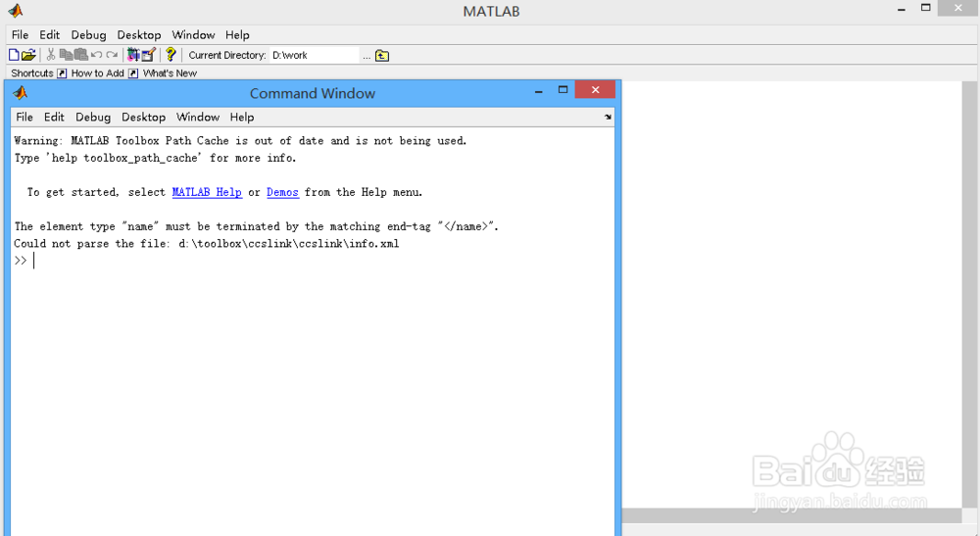
Task: Close the Command Window with red X
Action: 595,90
